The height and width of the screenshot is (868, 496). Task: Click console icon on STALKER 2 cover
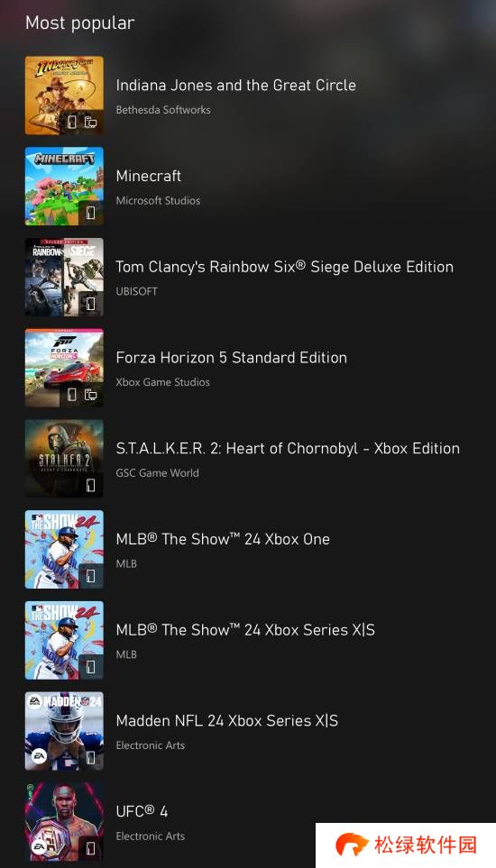(91, 486)
